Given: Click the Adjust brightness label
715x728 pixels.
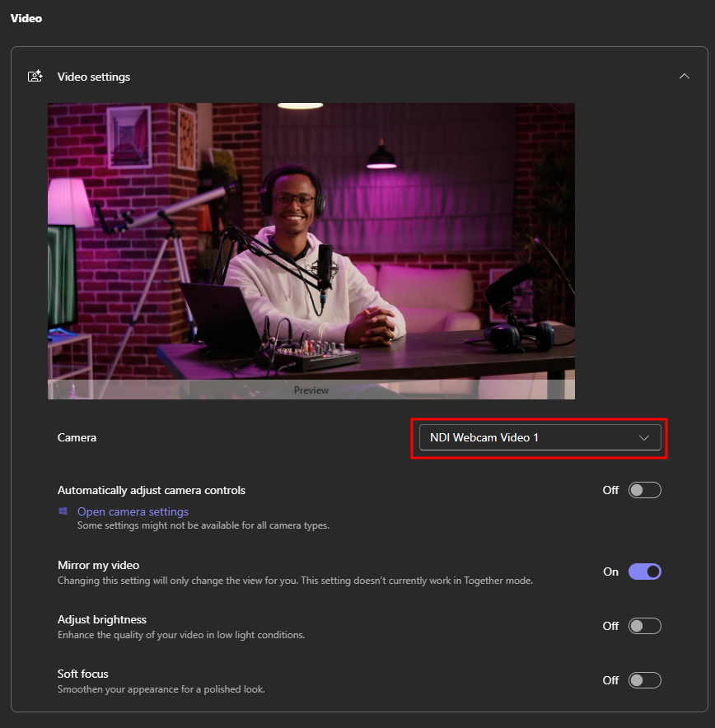Looking at the screenshot, I should (101, 619).
